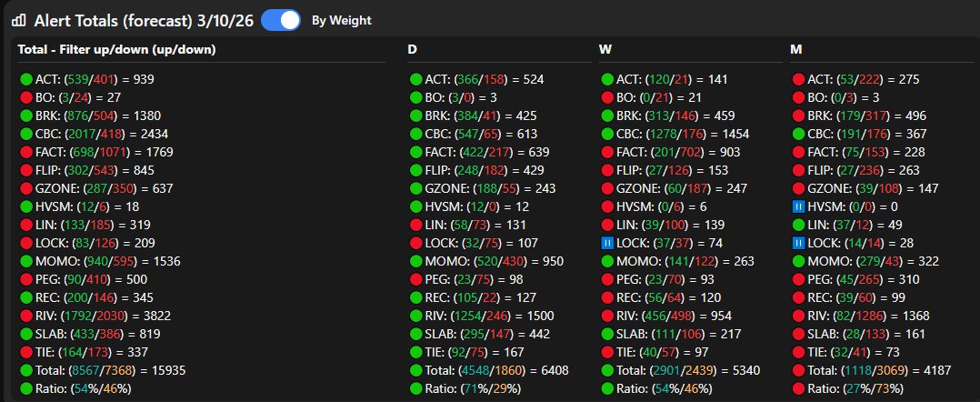
Task: Click red dot next to RIV = 3822
Action: pyautogui.click(x=26, y=316)
